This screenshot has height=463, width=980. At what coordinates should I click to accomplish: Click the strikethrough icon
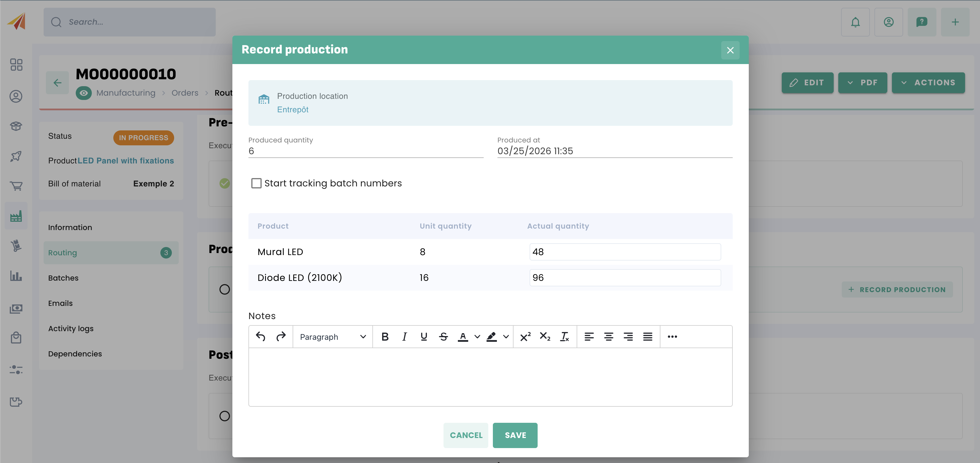[443, 337]
